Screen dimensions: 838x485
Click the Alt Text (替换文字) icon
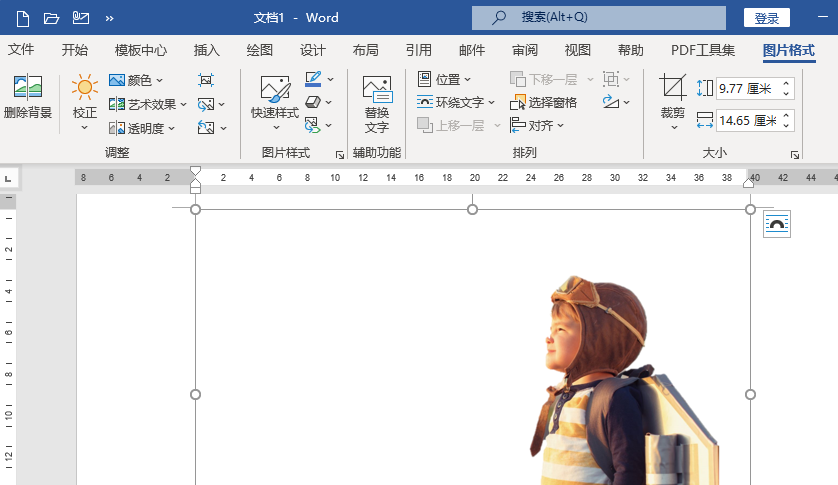[x=376, y=103]
